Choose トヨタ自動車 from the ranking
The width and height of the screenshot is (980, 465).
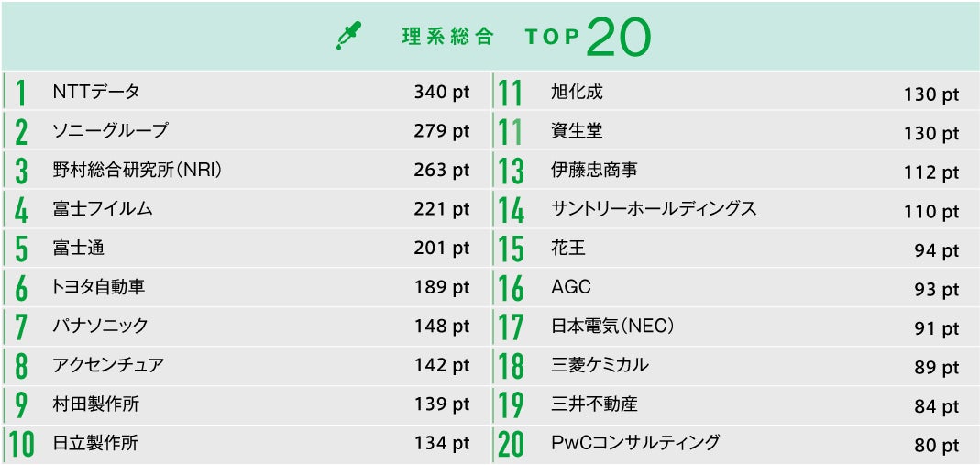(x=99, y=287)
